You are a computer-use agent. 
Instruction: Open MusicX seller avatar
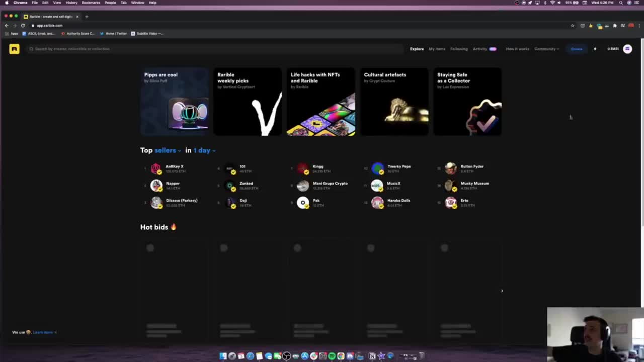(377, 186)
